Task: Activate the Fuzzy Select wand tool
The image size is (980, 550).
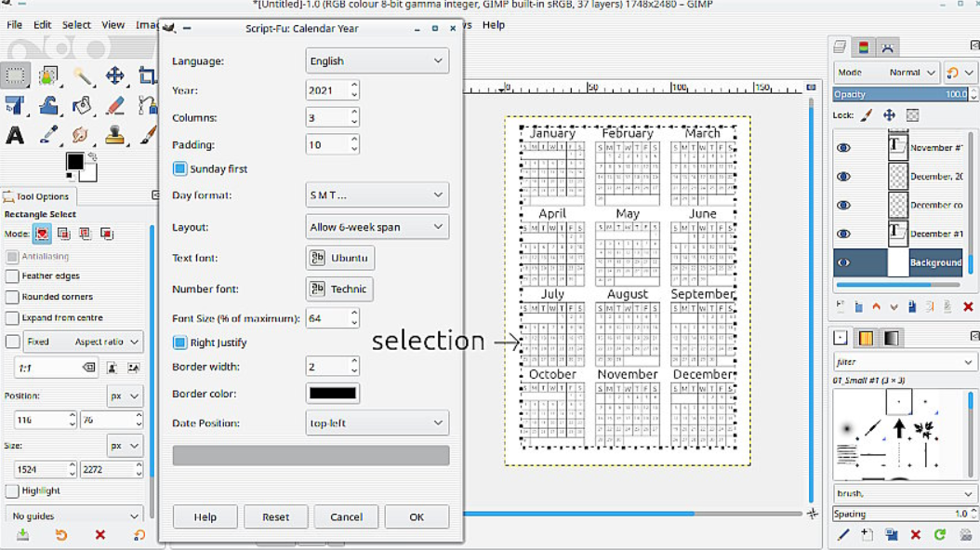Action: pyautogui.click(x=84, y=74)
